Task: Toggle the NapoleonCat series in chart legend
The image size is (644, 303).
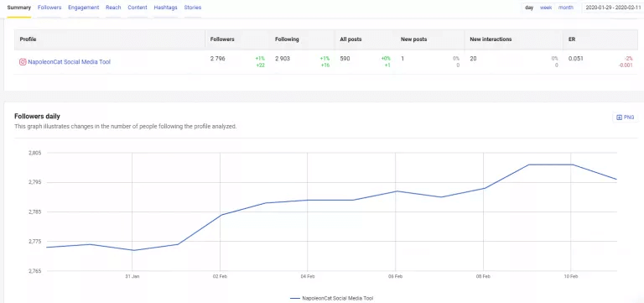Action: [332, 299]
